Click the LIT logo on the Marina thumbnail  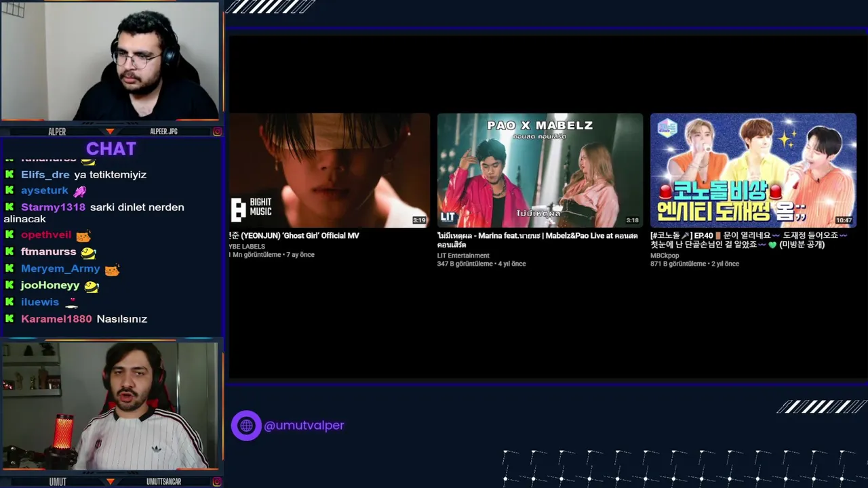(448, 217)
